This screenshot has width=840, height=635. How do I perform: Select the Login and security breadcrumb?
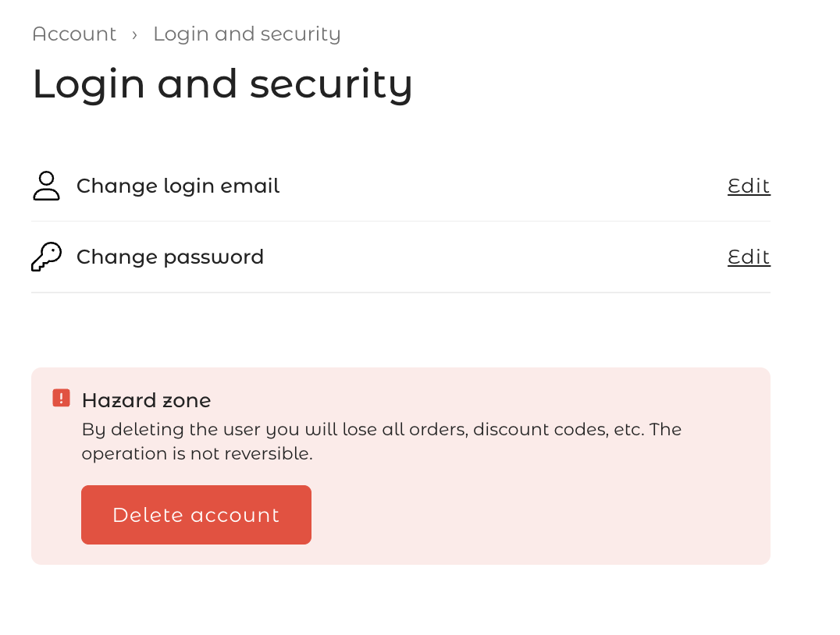pos(247,34)
